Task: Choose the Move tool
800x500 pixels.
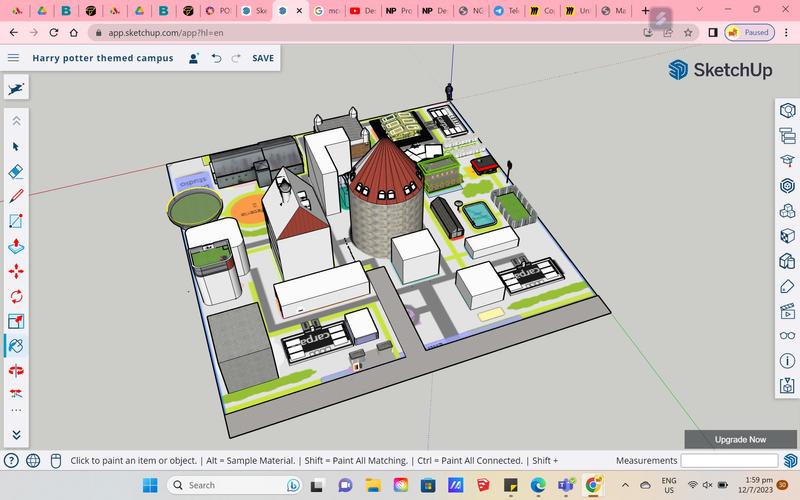Action: point(16,271)
